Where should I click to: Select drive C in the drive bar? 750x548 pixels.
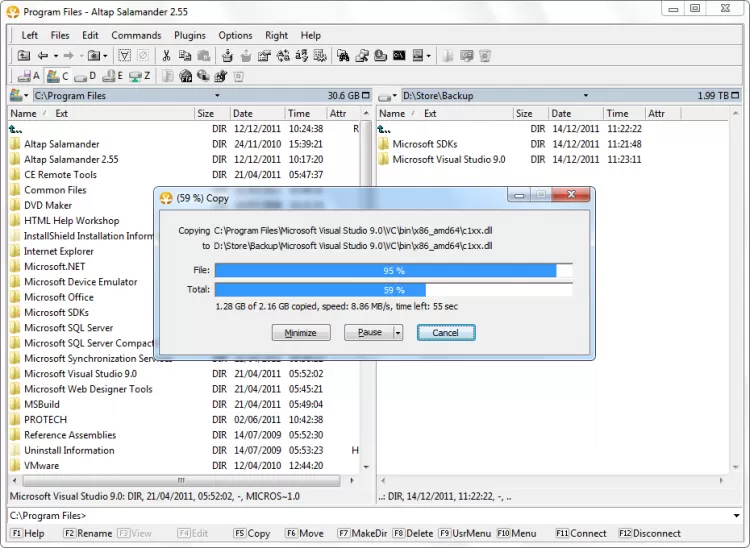pyautogui.click(x=56, y=76)
